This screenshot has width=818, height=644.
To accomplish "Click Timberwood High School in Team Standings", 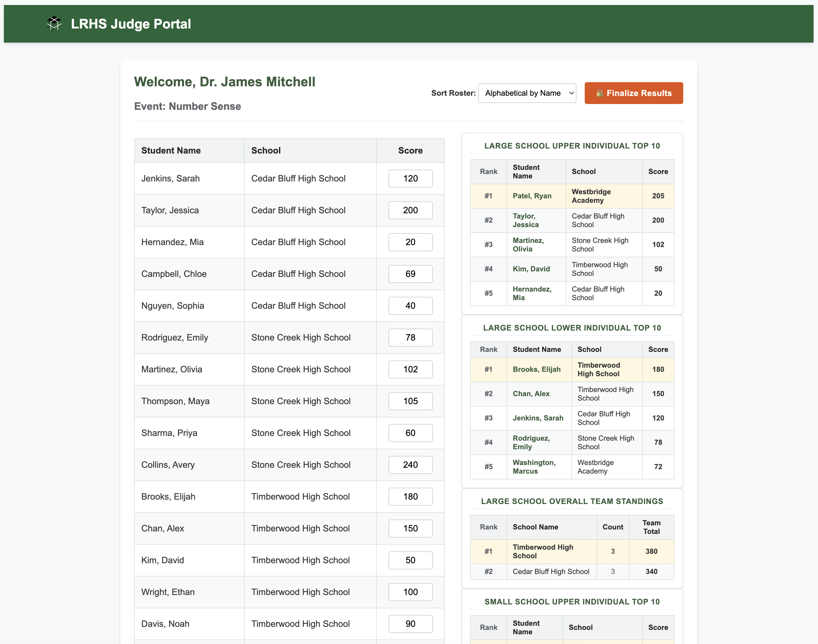I will tap(543, 551).
